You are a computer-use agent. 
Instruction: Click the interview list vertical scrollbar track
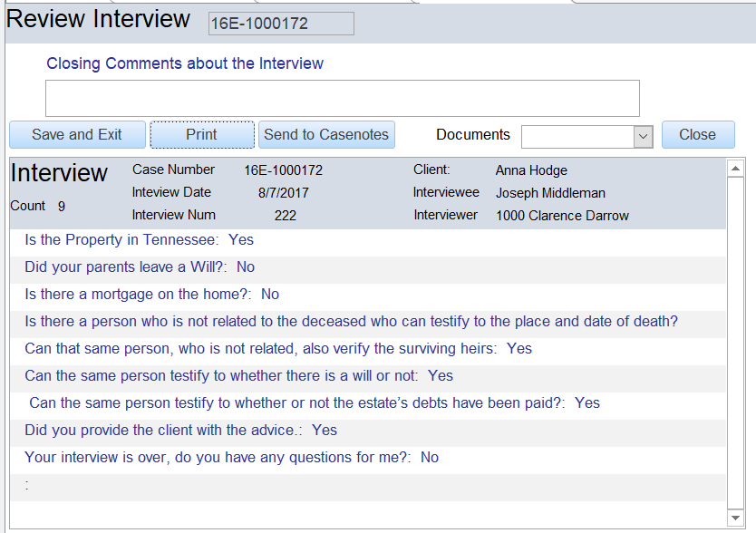[735, 344]
